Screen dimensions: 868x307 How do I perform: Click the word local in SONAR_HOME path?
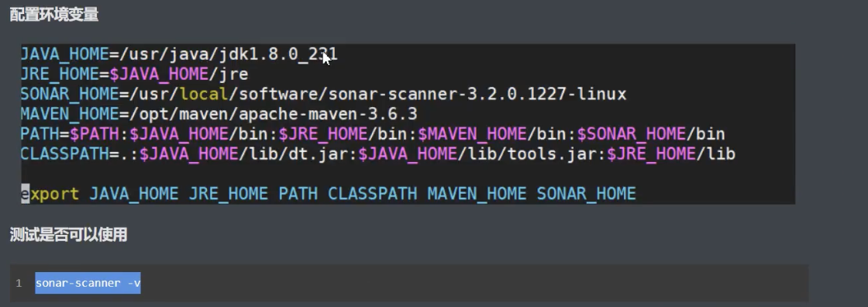pos(204,95)
